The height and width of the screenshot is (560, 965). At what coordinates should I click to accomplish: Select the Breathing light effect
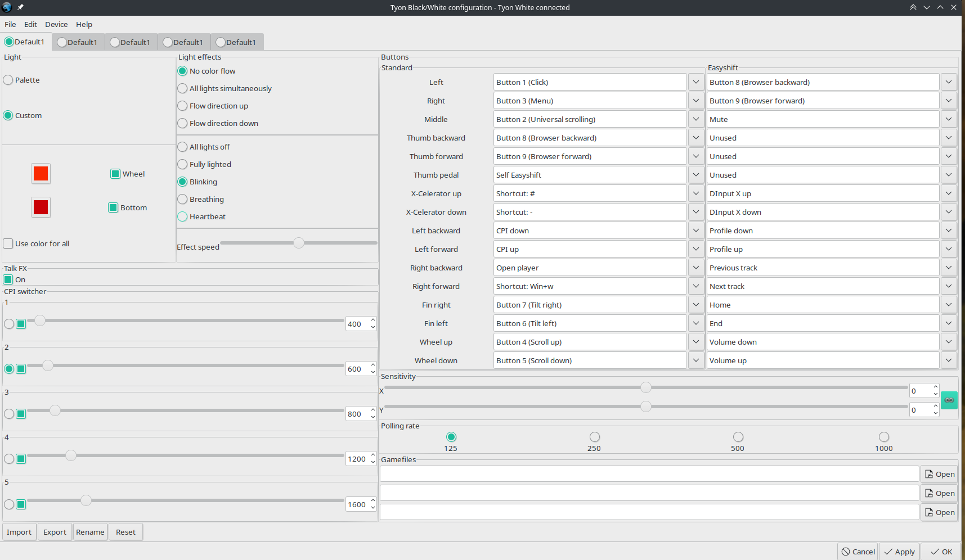[x=201, y=199]
